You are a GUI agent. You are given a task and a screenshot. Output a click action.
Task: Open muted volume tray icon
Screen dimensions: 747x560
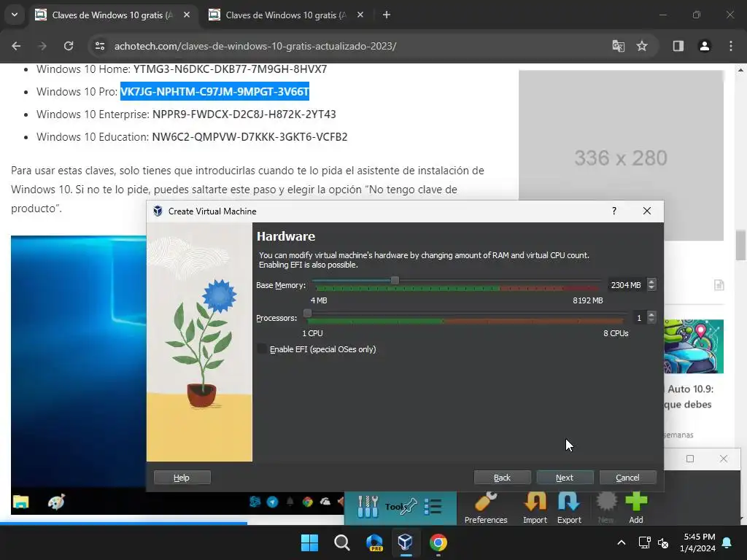pos(663,542)
